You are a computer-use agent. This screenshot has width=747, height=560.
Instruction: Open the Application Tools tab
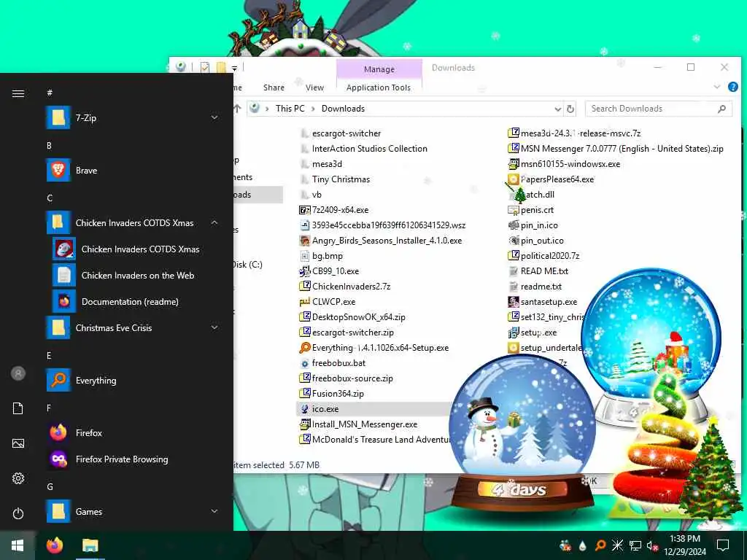click(x=379, y=87)
